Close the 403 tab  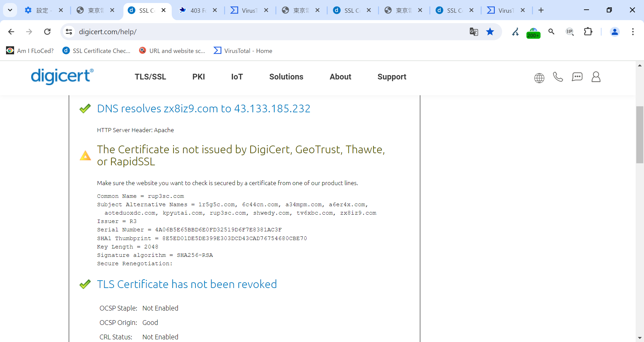[215, 10]
